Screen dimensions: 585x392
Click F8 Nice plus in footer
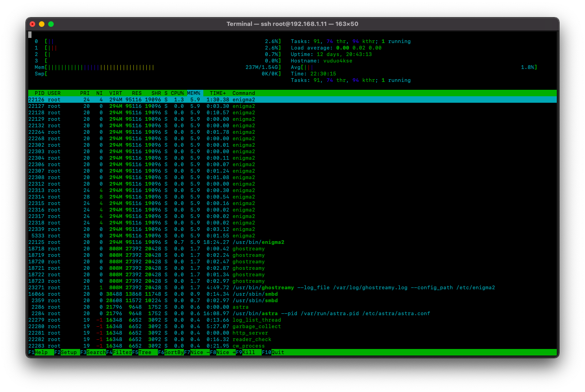pos(223,353)
